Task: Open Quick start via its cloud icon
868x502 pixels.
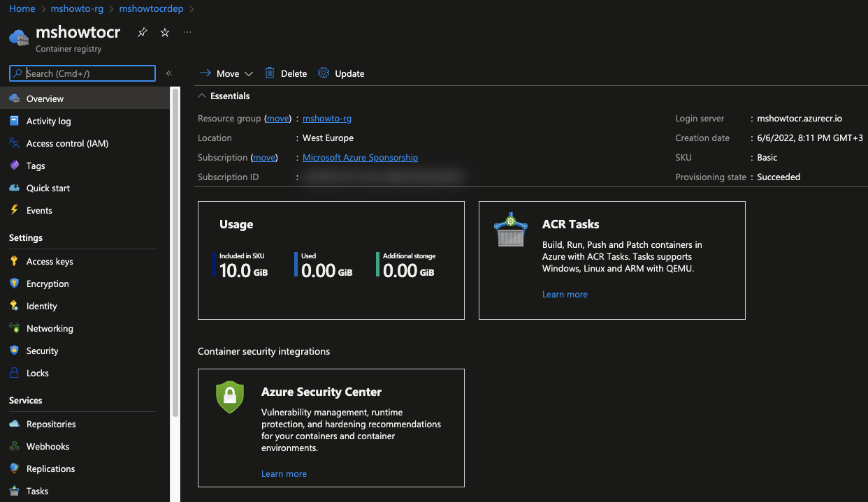Action: pos(14,188)
